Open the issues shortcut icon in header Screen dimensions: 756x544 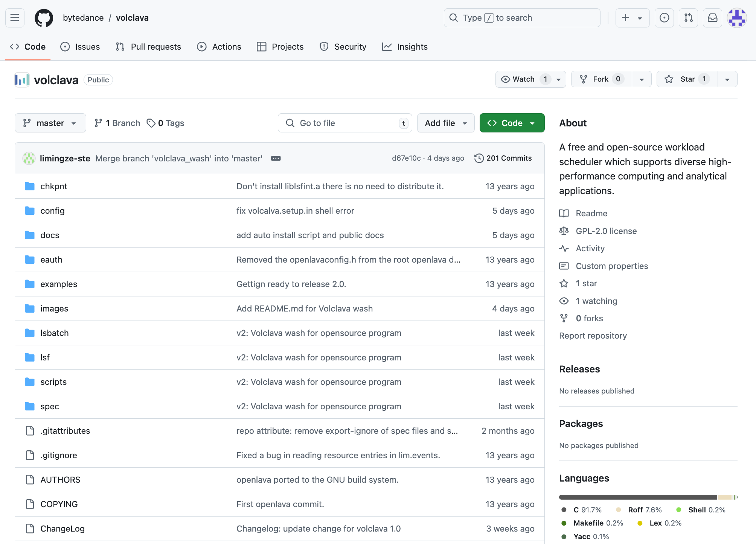[664, 18]
